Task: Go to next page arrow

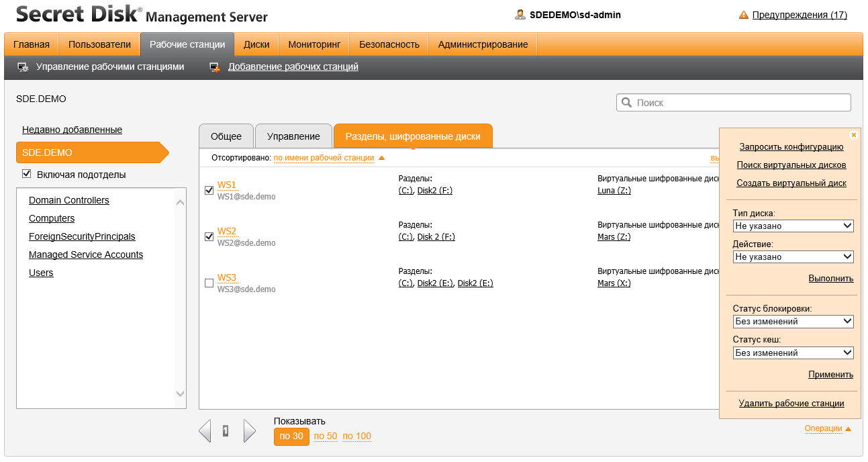Action: (x=250, y=431)
